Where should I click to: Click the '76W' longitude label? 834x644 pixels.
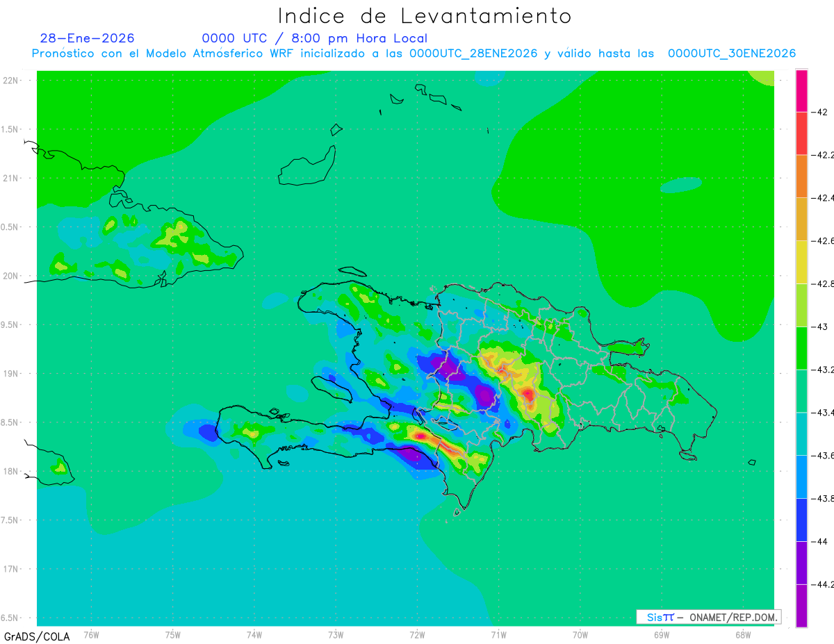click(91, 635)
